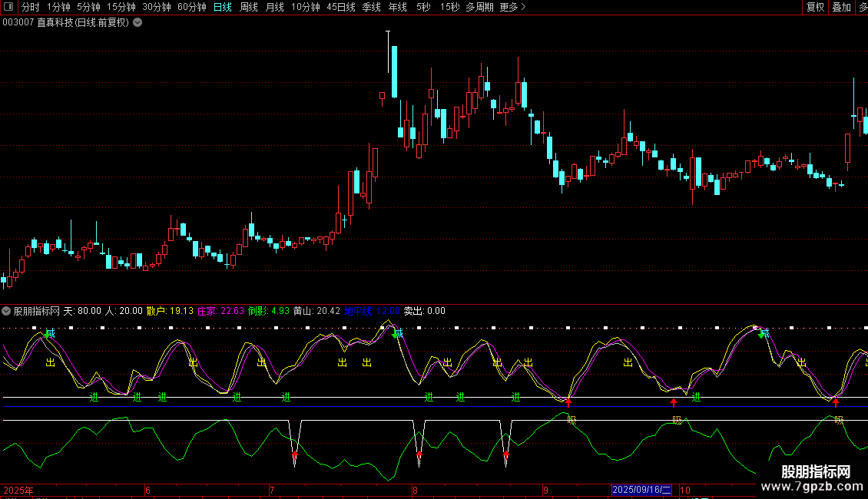Viewport: 868px width, 499px height.
Task: Switch to the 分时 chart tab
Action: pos(30,7)
